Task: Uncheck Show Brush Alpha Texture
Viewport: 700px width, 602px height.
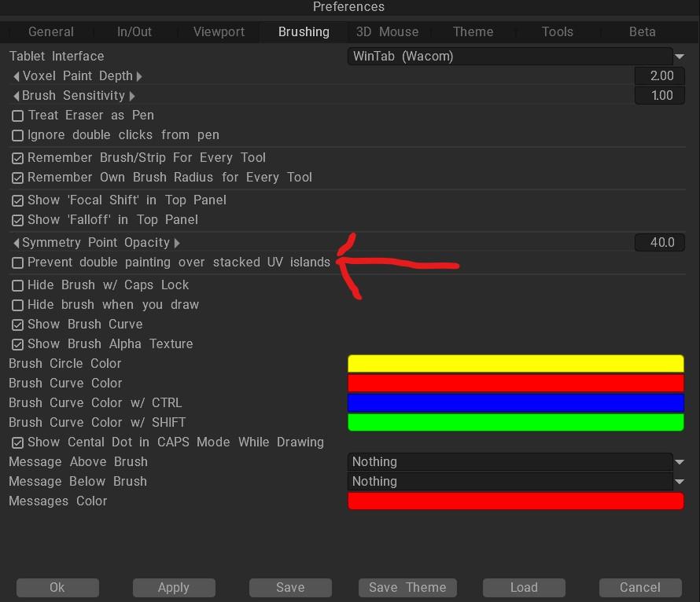Action: [x=17, y=344]
